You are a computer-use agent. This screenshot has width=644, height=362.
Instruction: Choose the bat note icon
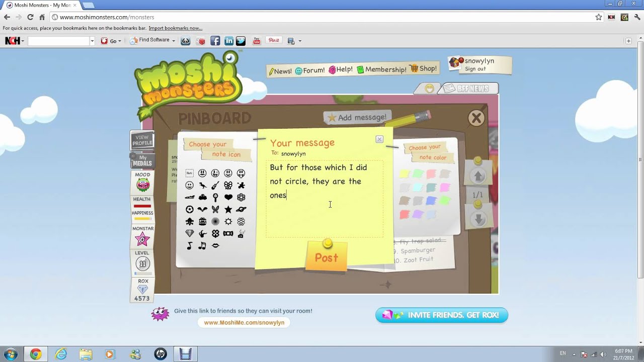(x=202, y=209)
